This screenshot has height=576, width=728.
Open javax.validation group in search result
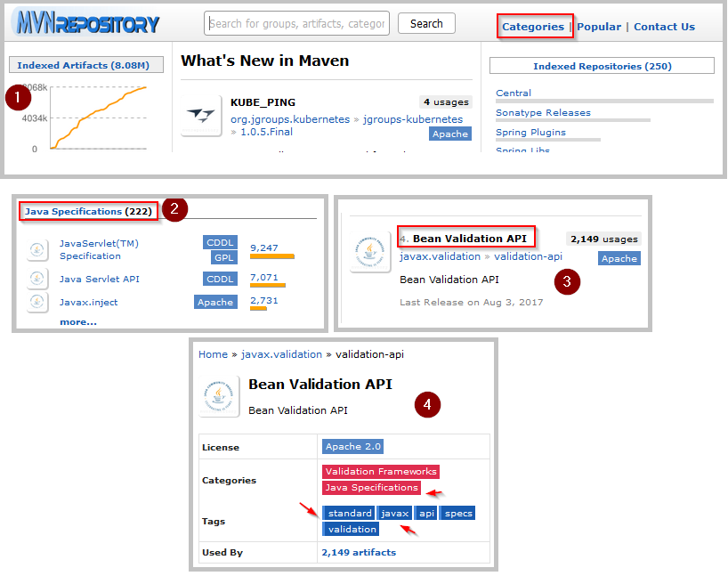tap(441, 256)
